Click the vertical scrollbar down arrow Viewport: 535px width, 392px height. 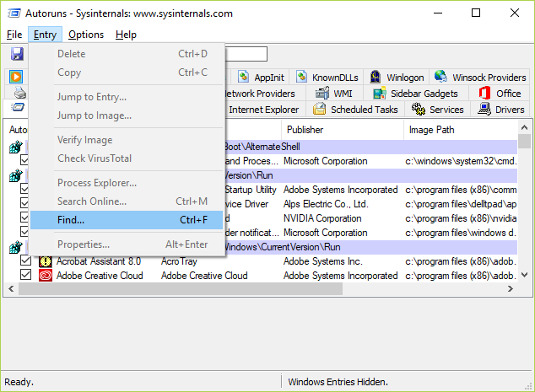(524, 275)
